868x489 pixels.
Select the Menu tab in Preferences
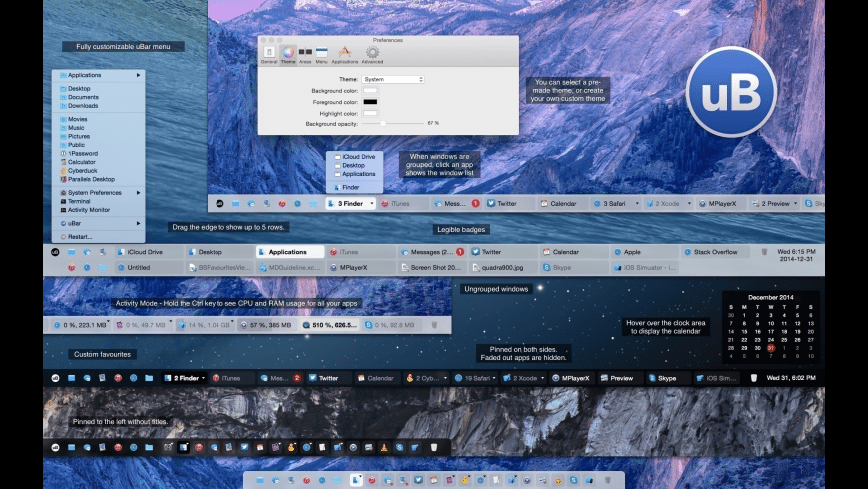tap(321, 55)
